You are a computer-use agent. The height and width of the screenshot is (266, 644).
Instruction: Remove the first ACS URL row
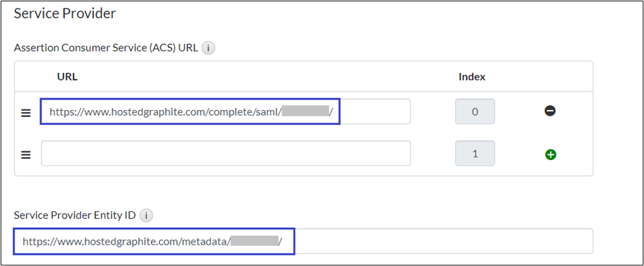point(550,111)
